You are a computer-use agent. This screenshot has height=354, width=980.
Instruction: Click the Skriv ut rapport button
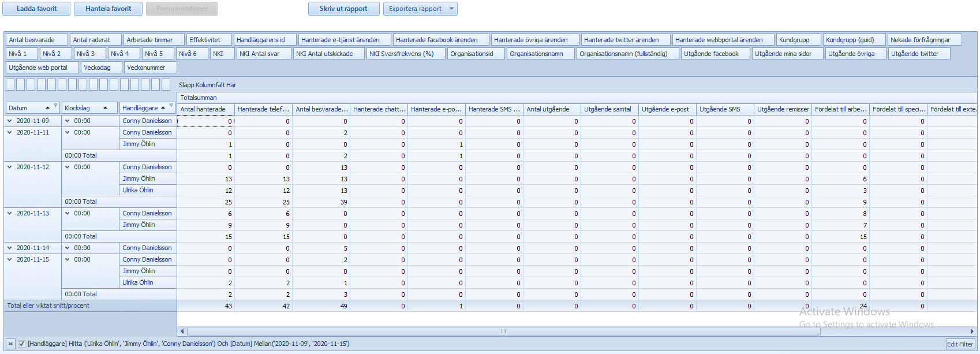click(343, 9)
